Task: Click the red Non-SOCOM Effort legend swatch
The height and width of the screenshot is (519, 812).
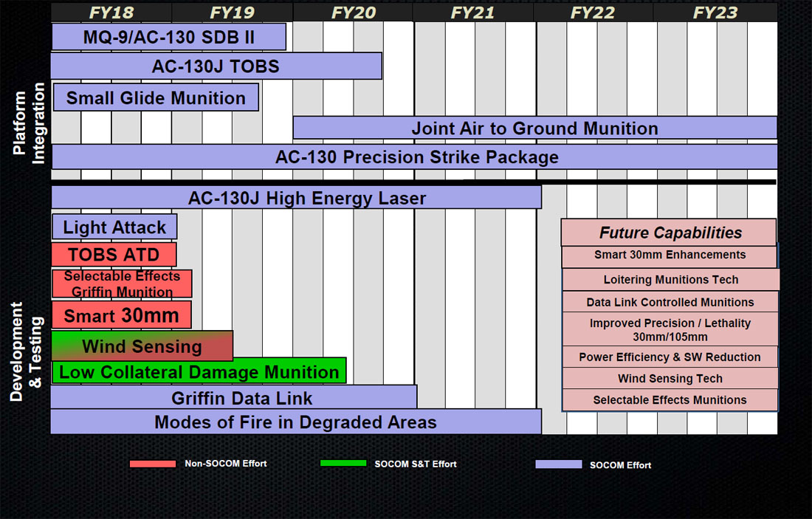Action: [x=153, y=464]
